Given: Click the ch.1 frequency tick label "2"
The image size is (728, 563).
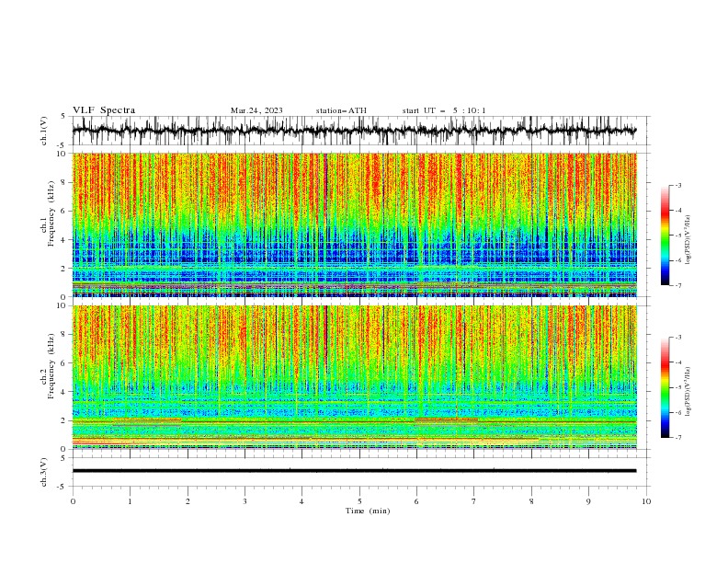Looking at the screenshot, I should point(64,268).
